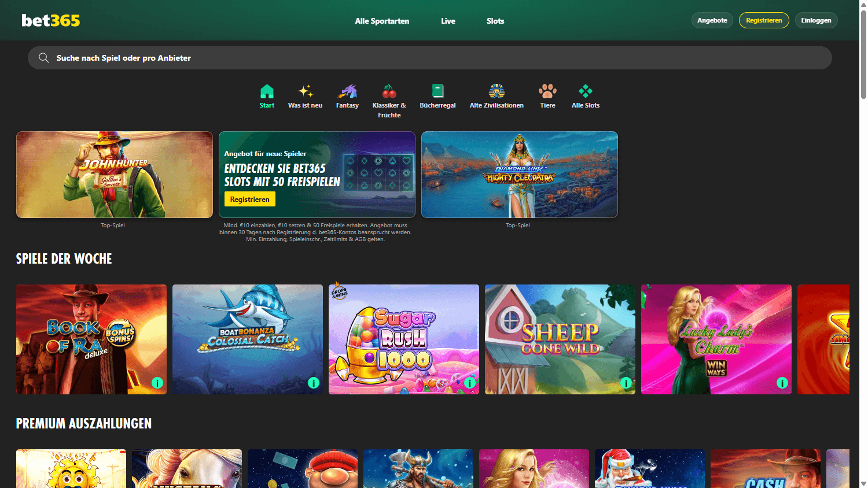The width and height of the screenshot is (868, 488).
Task: Click the Alle Slots category label
Action: [586, 105]
